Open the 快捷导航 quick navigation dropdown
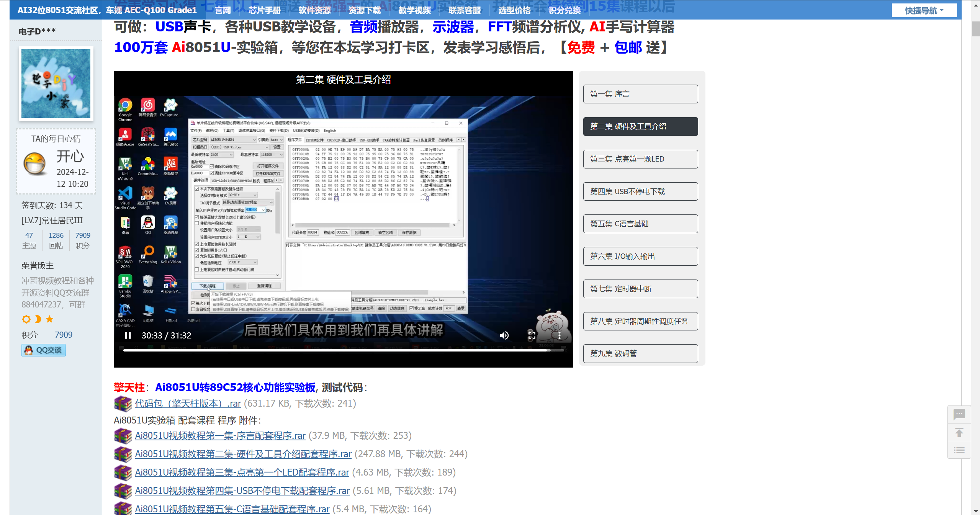This screenshot has width=980, height=515. (924, 10)
